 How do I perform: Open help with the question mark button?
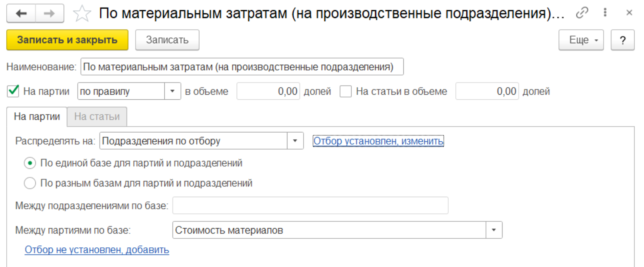coord(622,40)
